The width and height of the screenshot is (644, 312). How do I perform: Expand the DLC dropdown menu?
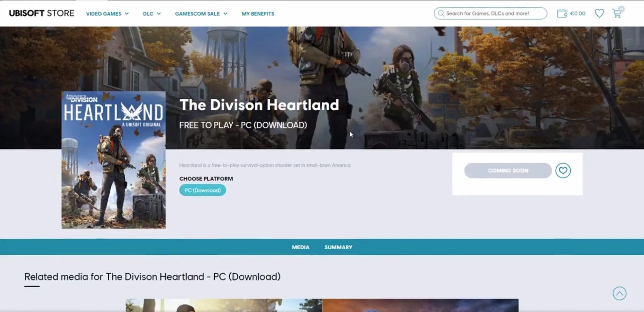point(152,14)
